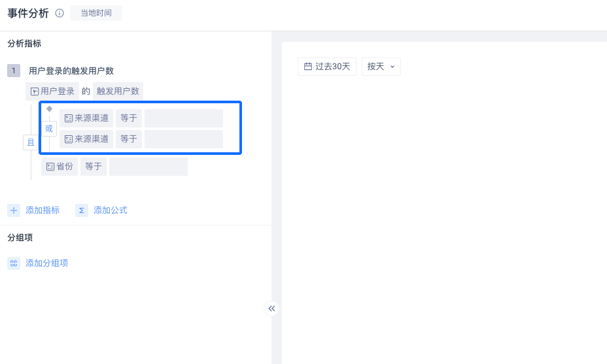Select the 用户登录 event chip
The width and height of the screenshot is (607, 364).
[52, 91]
